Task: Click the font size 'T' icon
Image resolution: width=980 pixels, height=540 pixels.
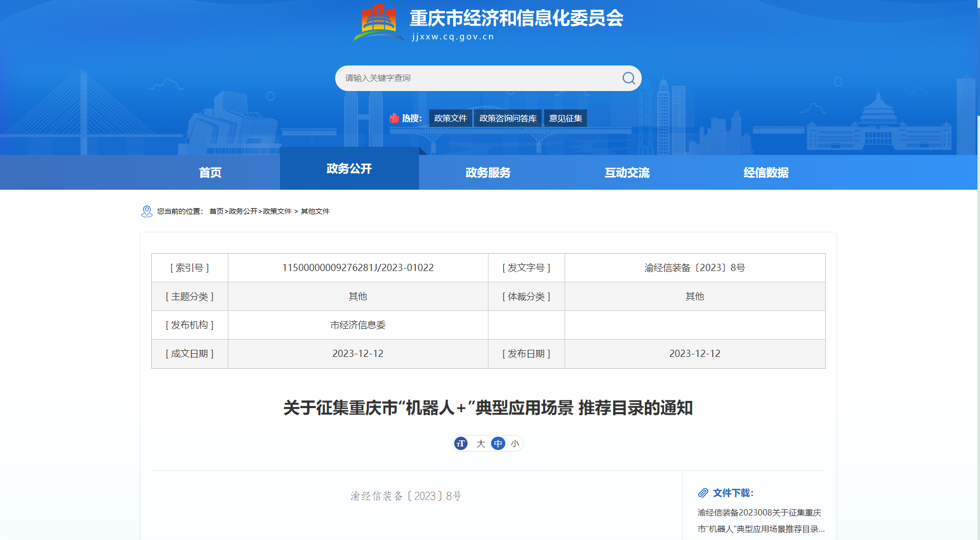Action: click(x=461, y=443)
